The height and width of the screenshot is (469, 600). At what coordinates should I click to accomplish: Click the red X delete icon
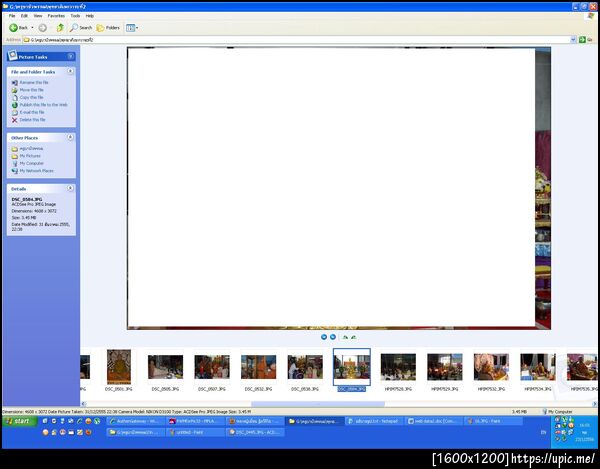pyautogui.click(x=15, y=120)
